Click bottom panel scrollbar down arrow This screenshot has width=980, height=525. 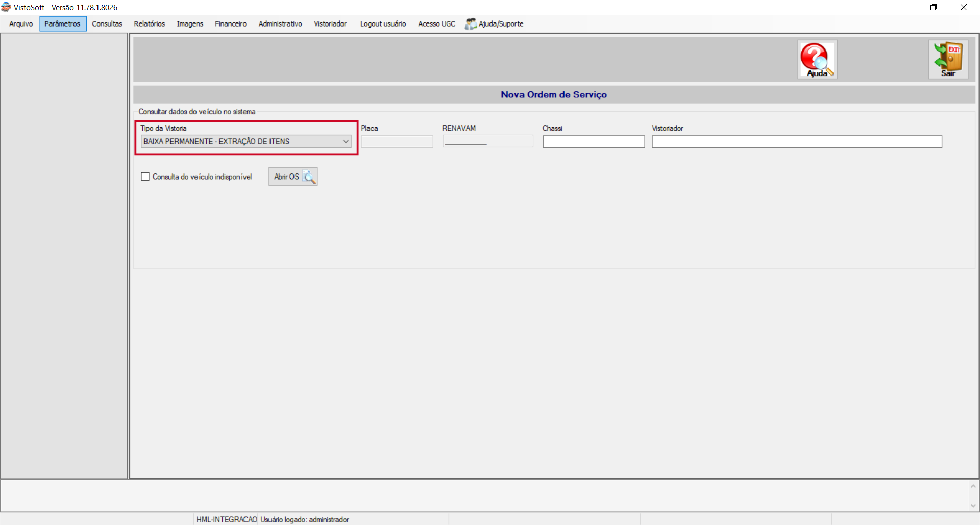[973, 506]
